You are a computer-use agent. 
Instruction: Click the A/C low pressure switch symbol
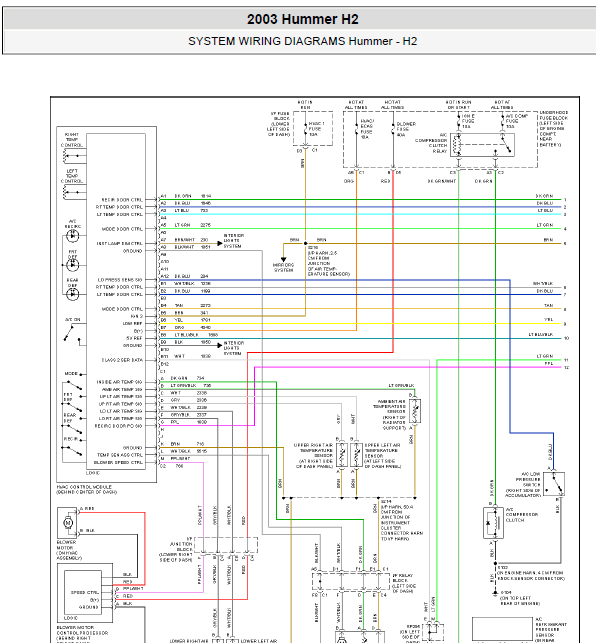point(554,484)
